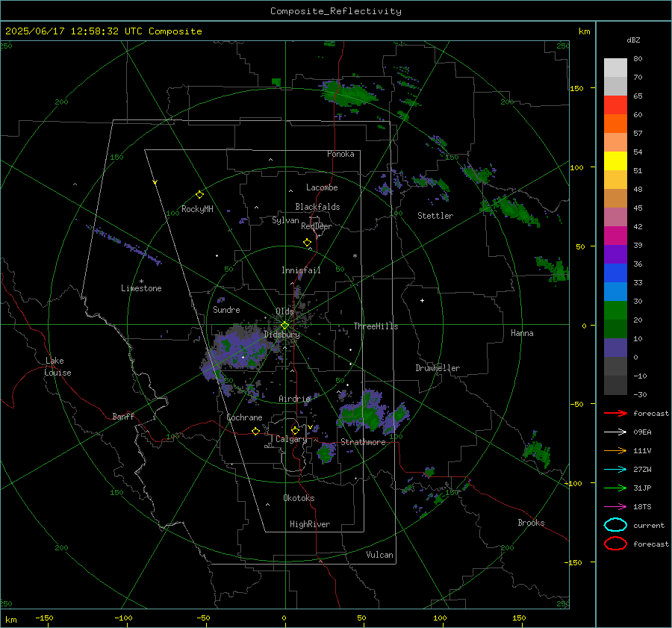Click the Blackfalds city label
672x628 pixels.
317,207
